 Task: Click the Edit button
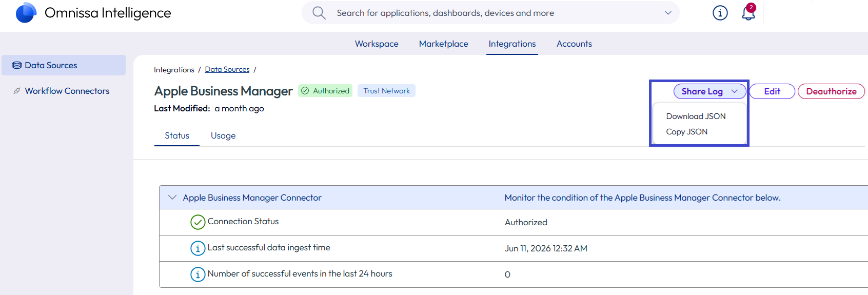coord(772,91)
